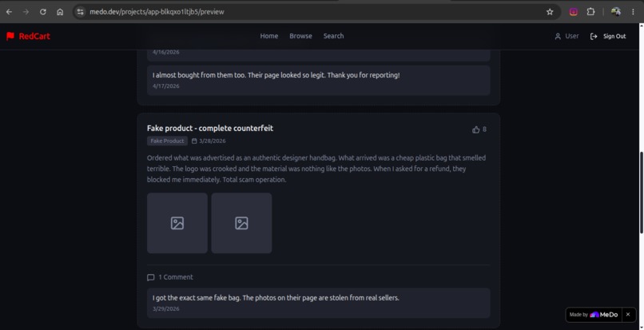Bookmark this page with the star icon
This screenshot has height=330, width=644.
550,12
